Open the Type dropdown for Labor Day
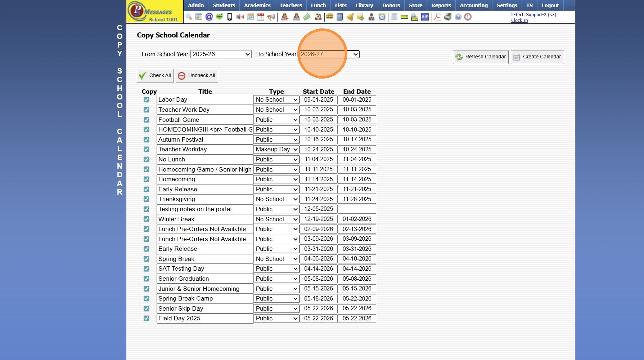Image resolution: width=644 pixels, height=360 pixels. click(x=276, y=100)
